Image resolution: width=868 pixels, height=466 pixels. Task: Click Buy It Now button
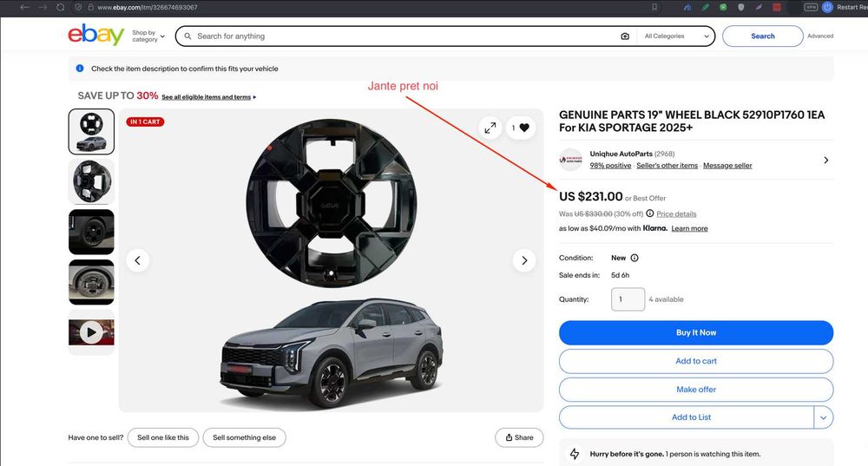point(696,332)
